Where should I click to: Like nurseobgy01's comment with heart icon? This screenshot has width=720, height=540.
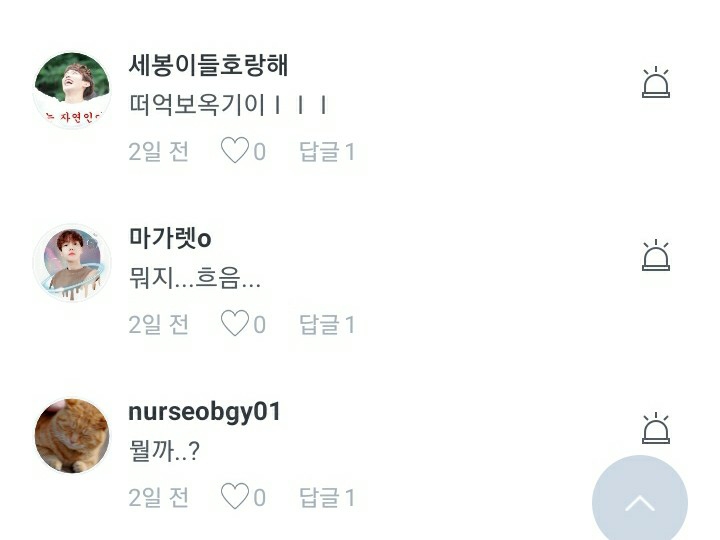tap(235, 496)
